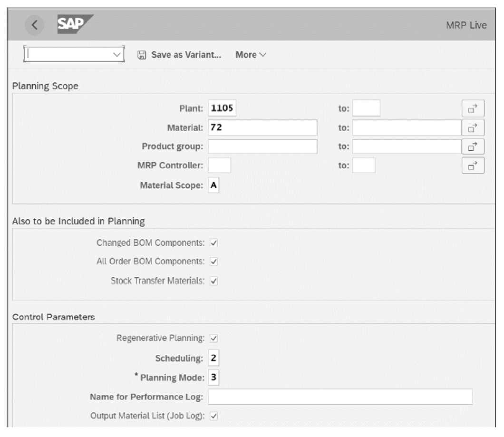The width and height of the screenshot is (504, 437).
Task: Uncheck Changed BOM Components
Action: pyautogui.click(x=213, y=242)
